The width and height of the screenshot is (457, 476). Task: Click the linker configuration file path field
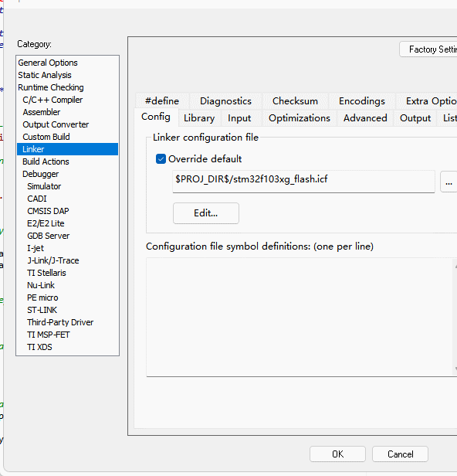click(x=303, y=182)
